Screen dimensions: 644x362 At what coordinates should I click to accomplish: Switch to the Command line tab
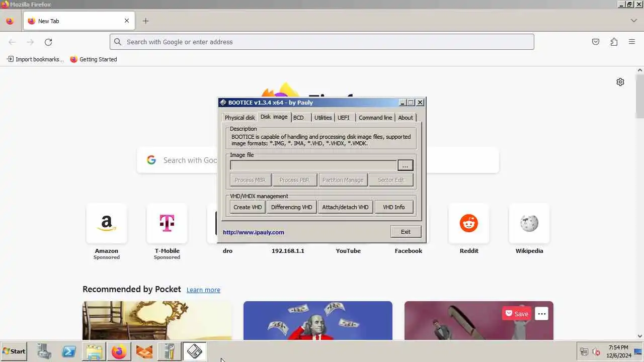[x=375, y=118]
